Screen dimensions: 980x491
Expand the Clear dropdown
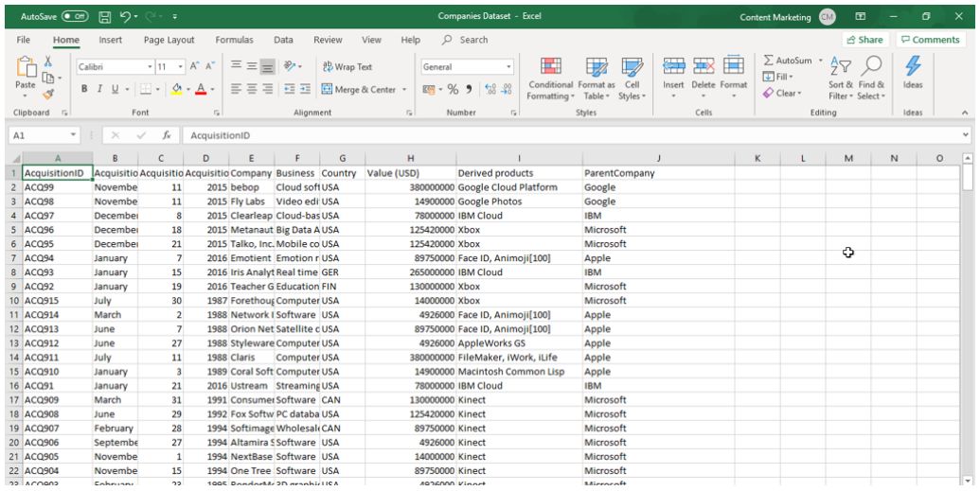point(799,93)
